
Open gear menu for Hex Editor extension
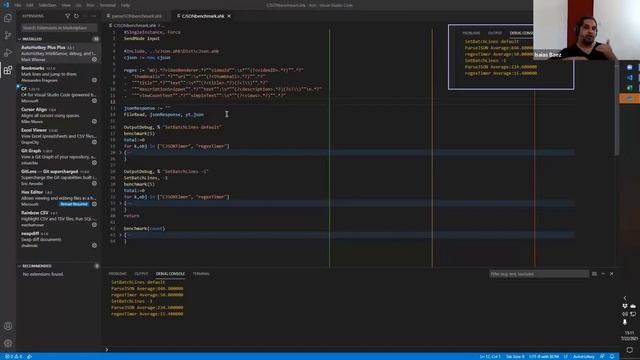(x=94, y=204)
